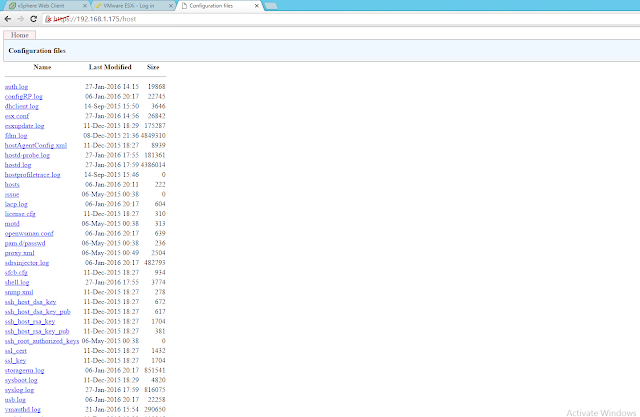640x417 pixels.
Task: Open the ssh_root_authorized_keys link
Action: tap(42, 341)
